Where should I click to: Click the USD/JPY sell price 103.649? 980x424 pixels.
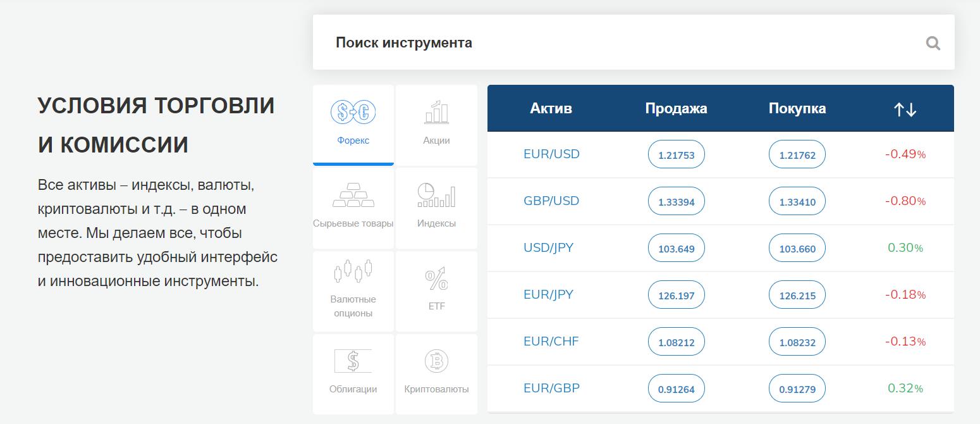click(676, 247)
